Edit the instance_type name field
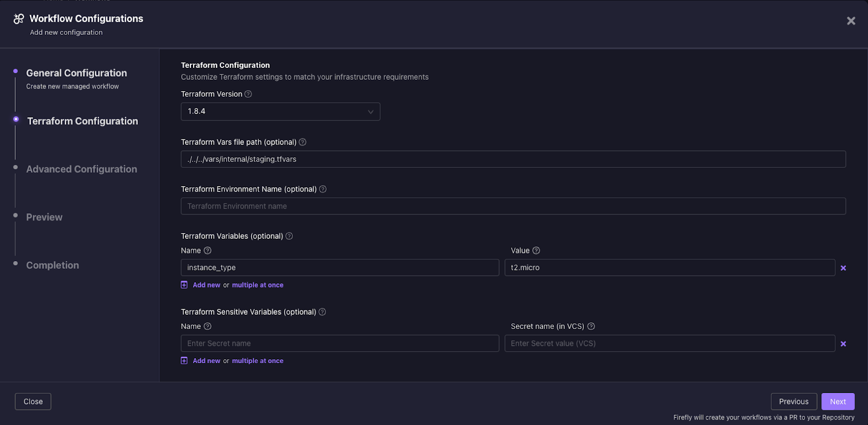This screenshot has width=868, height=425. [x=340, y=268]
